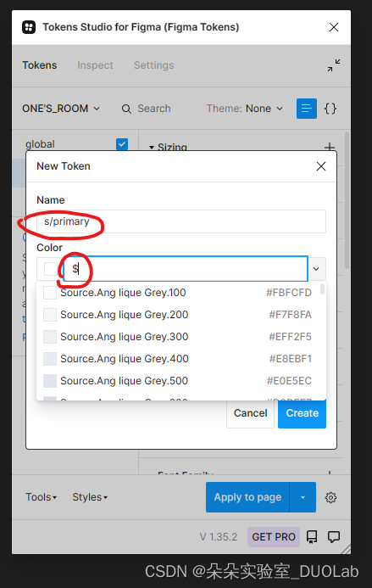Open the apply settings gear icon
Viewport: 372px width, 588px height.
(x=330, y=497)
